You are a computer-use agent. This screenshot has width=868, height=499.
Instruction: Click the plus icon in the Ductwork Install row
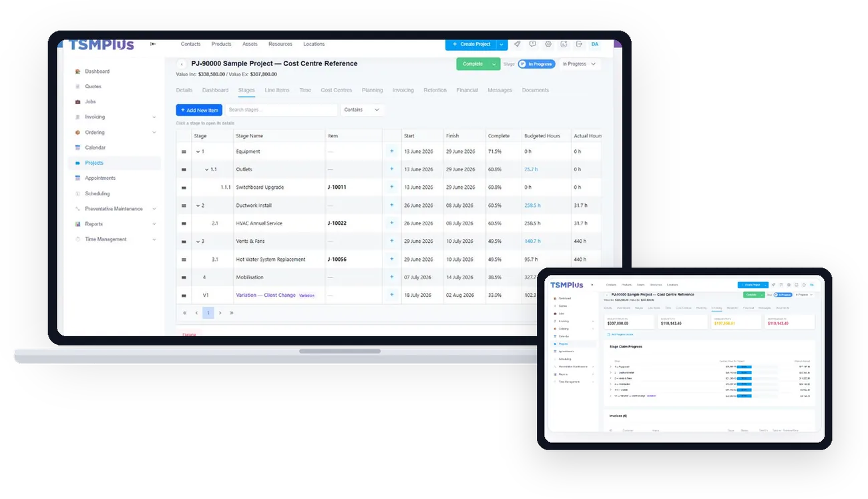click(392, 205)
